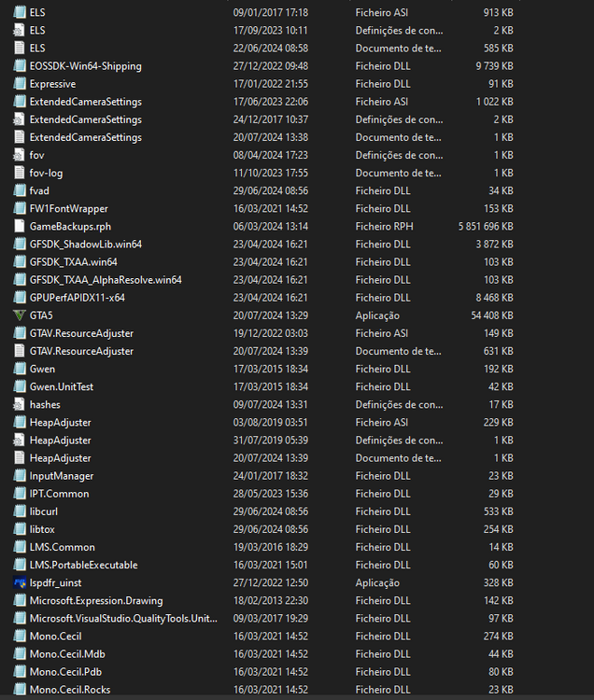
Task: Click the GTA5 application icon
Action: [x=20, y=315]
